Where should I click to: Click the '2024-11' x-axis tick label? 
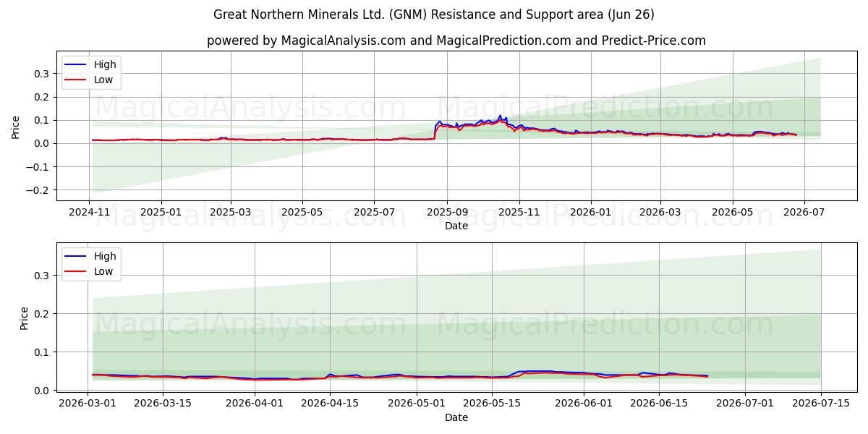coord(89,213)
